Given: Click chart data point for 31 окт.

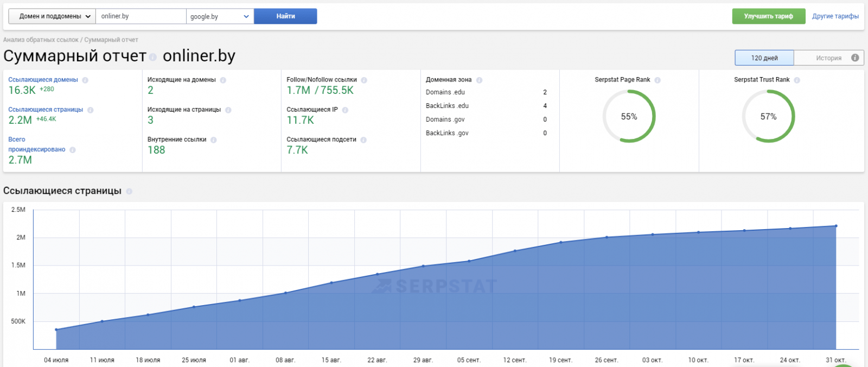Looking at the screenshot, I should (836, 226).
